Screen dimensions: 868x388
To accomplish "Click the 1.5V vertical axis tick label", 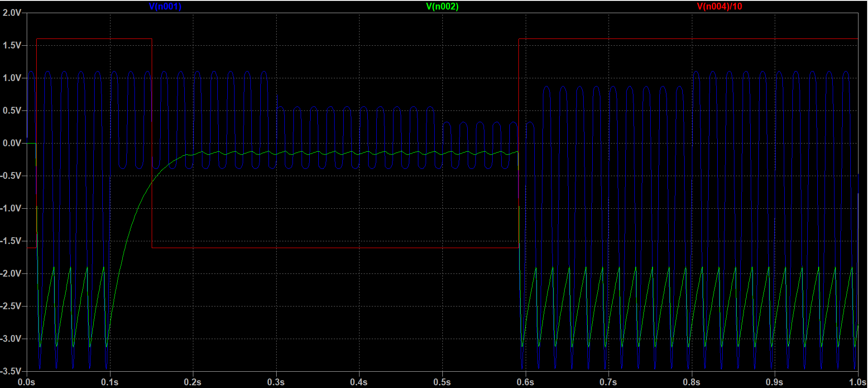I will coord(12,45).
